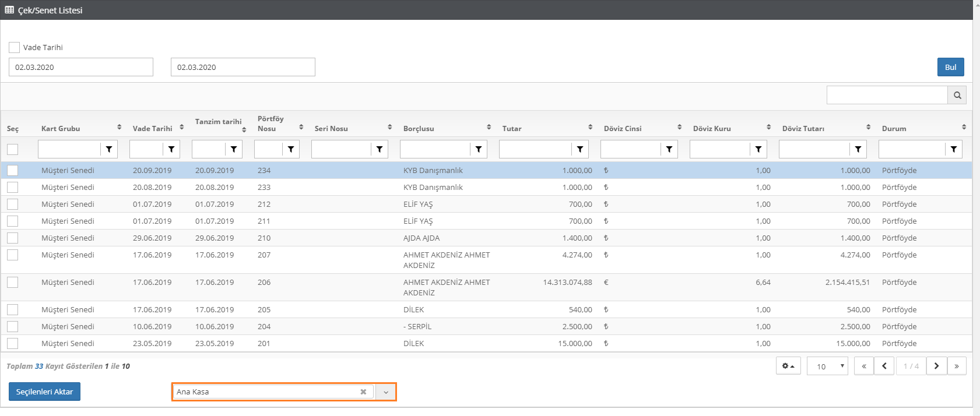Go to the next page arrow
Viewport: 980px width, 416px height.
click(936, 366)
